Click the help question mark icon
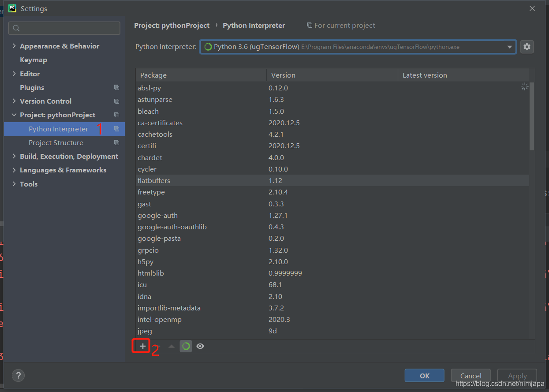This screenshot has width=549, height=392. [18, 376]
